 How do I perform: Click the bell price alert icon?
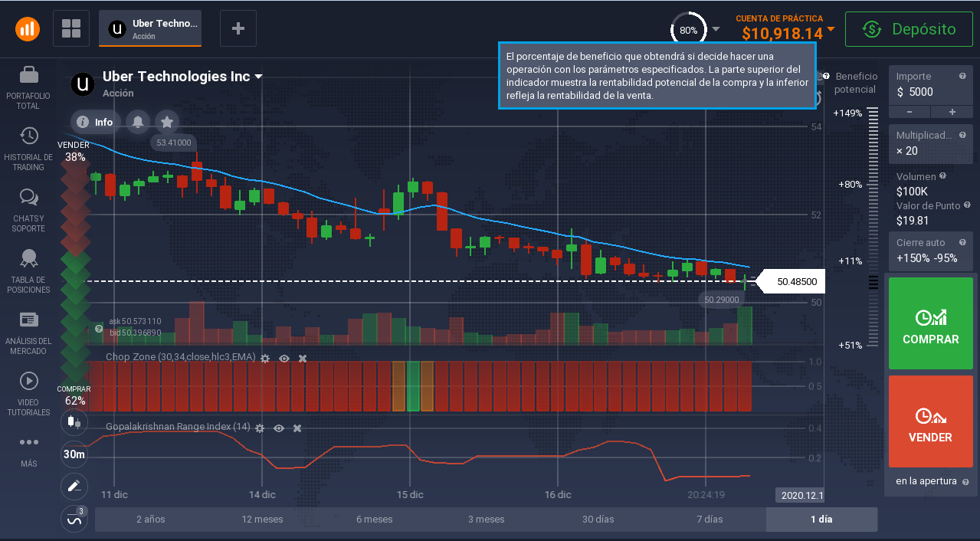(x=138, y=121)
